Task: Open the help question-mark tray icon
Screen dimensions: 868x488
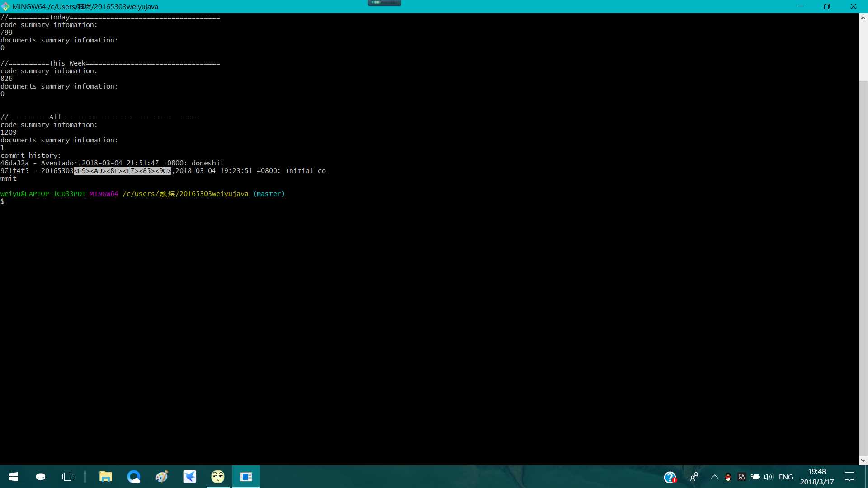Action: [x=670, y=477]
